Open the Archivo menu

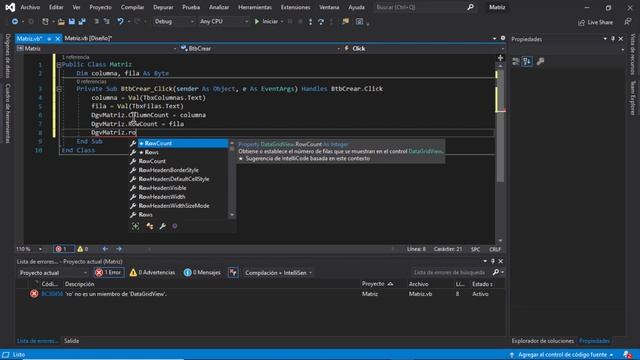30,7
